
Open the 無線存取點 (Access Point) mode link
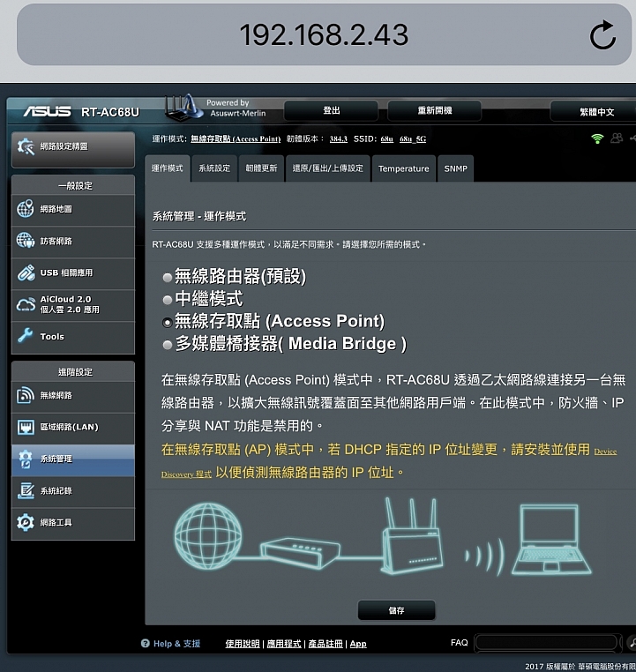pyautogui.click(x=236, y=138)
